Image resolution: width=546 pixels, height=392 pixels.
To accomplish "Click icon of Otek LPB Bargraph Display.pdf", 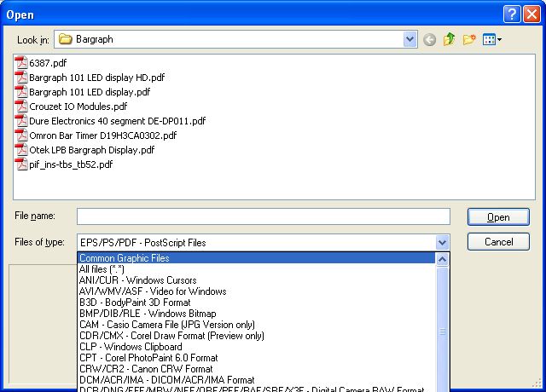I will [x=20, y=150].
